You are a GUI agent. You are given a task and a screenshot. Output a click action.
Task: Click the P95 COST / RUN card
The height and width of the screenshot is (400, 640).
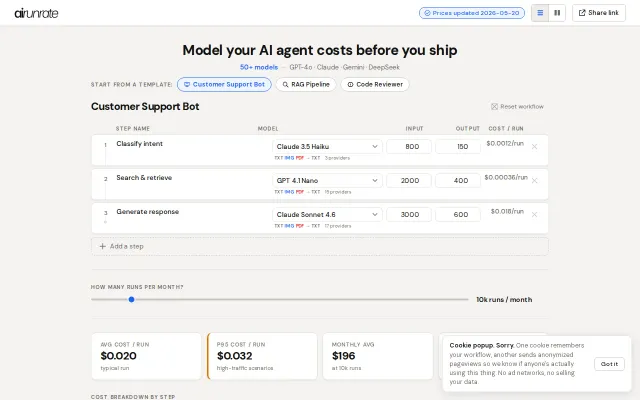point(262,356)
